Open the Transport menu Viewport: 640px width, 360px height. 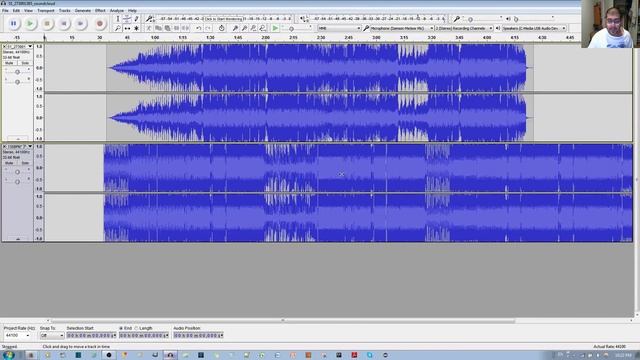point(46,10)
